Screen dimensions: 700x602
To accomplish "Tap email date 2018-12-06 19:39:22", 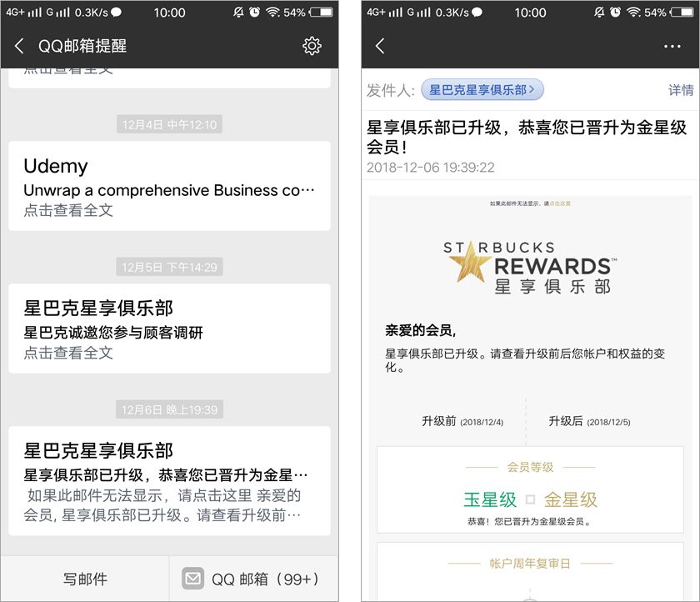I will pos(430,168).
